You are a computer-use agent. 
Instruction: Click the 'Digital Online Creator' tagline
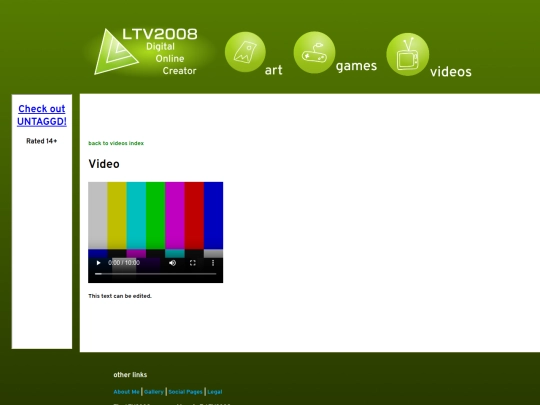coord(171,59)
